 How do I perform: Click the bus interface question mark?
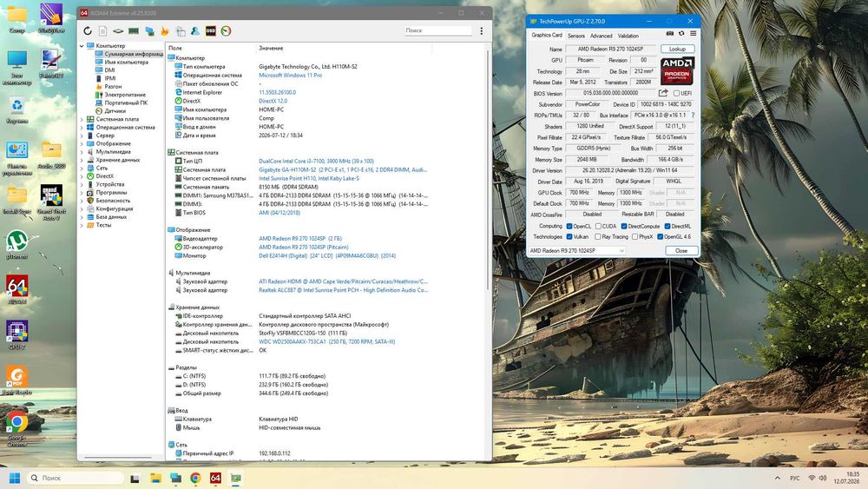693,116
